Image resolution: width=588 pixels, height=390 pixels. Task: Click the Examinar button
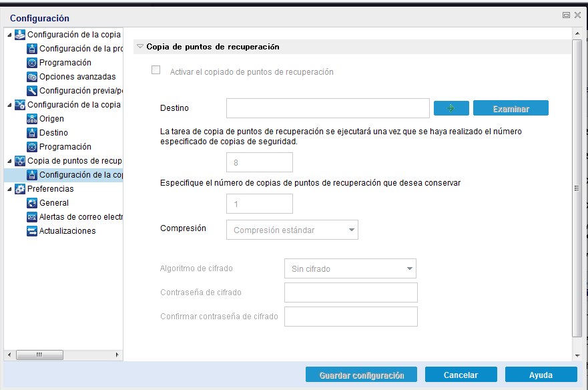pyautogui.click(x=511, y=108)
